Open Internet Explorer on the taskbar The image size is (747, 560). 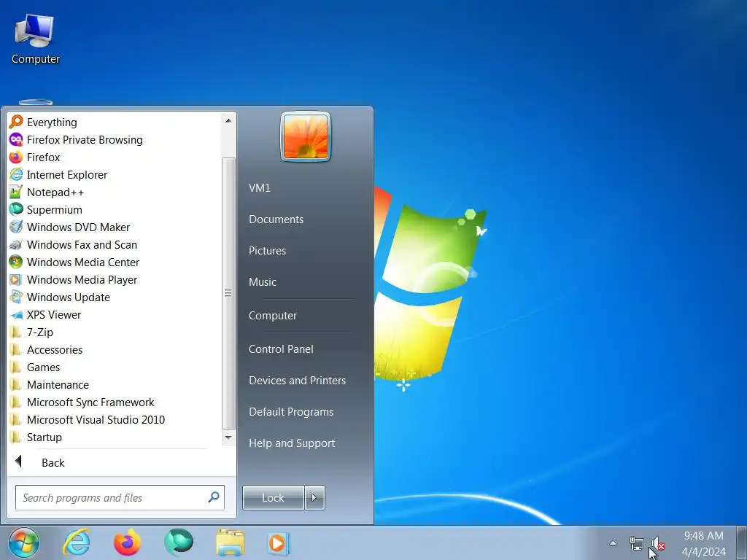[77, 542]
